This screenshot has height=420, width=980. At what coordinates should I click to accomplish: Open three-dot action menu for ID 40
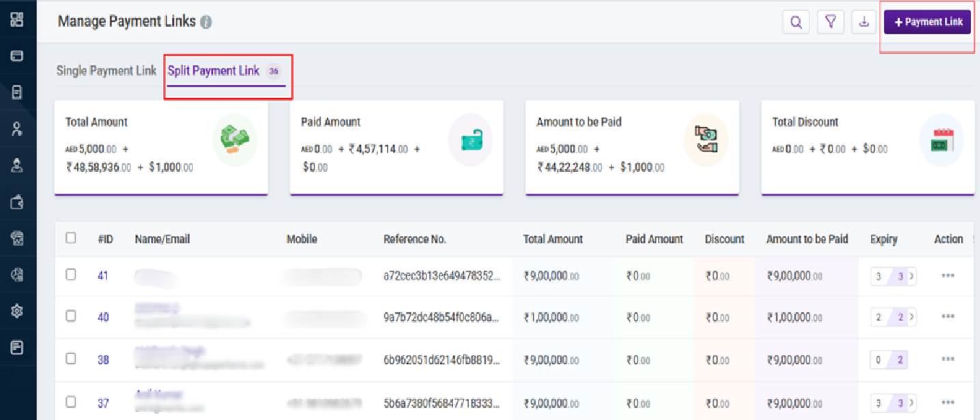947,316
